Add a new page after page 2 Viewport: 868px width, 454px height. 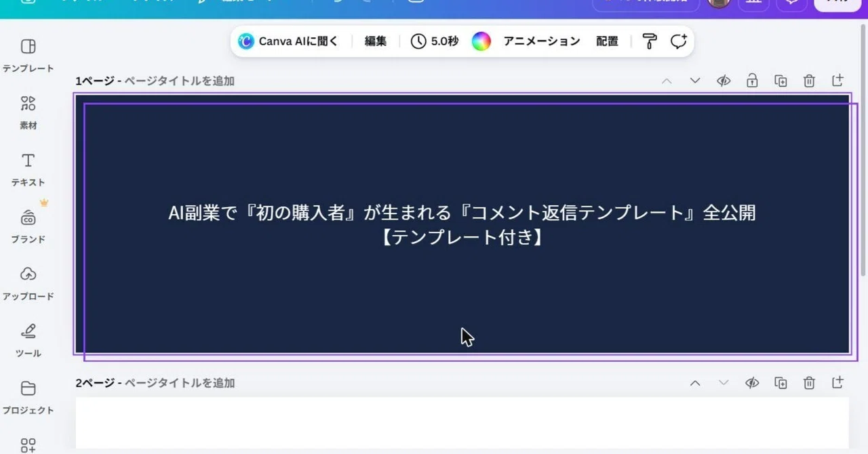[837, 382]
